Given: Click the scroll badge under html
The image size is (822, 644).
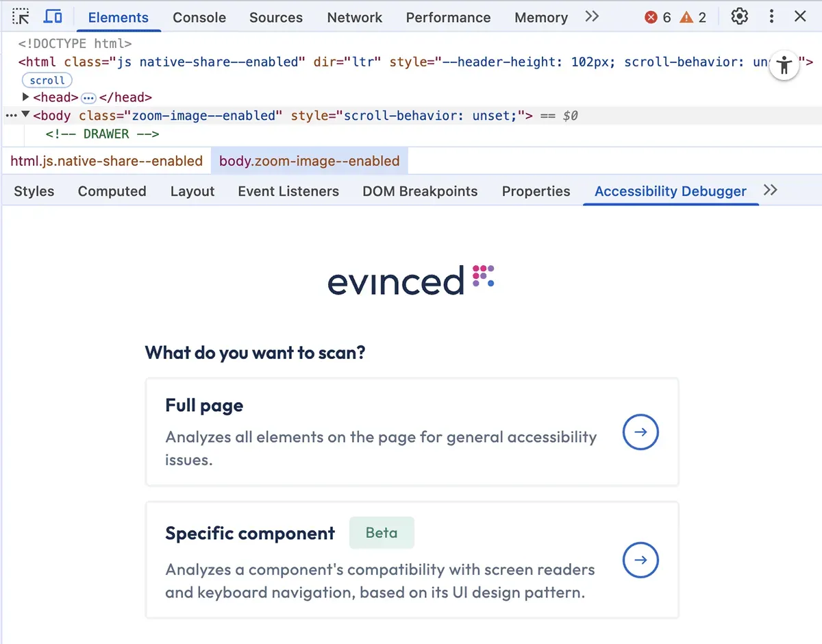Looking at the screenshot, I should pyautogui.click(x=47, y=80).
